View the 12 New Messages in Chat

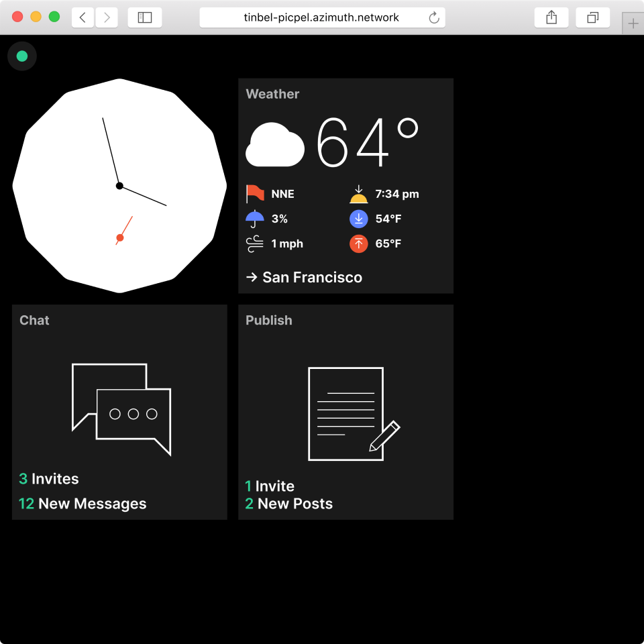[x=83, y=504]
